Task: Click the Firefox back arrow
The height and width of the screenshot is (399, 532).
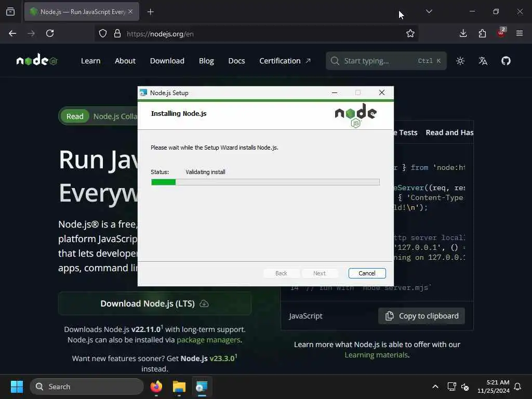Action: (x=12, y=33)
